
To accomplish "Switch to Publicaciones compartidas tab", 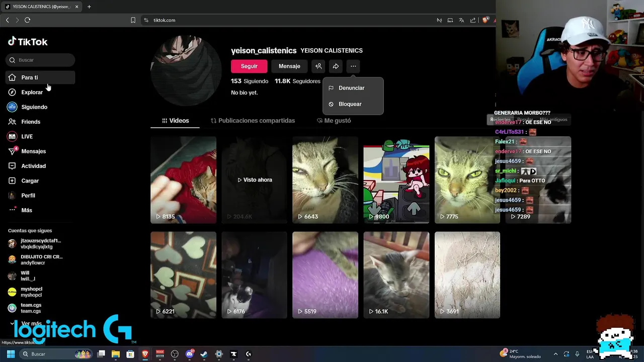I will point(253,121).
